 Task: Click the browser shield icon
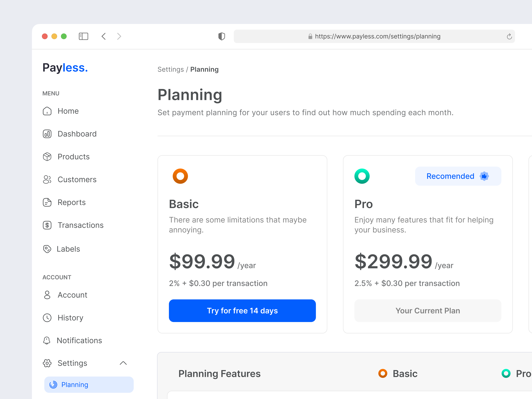(221, 36)
